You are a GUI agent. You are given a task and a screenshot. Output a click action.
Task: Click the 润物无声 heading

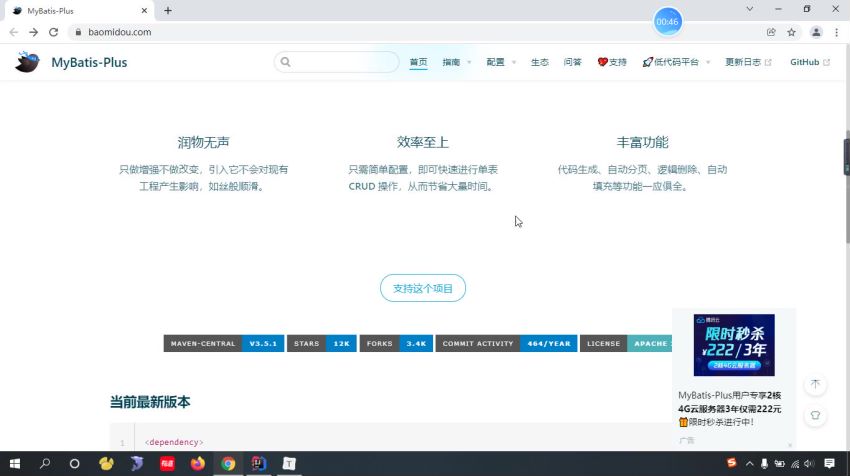coord(203,142)
